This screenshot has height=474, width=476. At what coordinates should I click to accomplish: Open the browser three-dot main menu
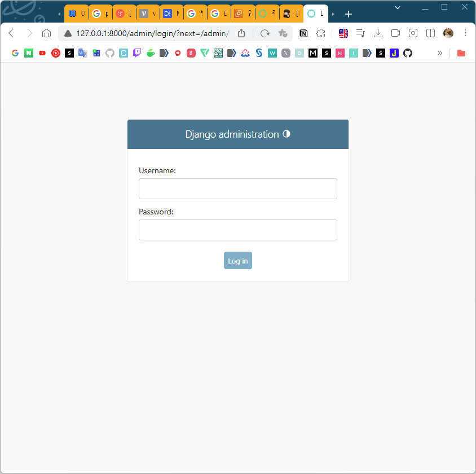click(x=465, y=33)
